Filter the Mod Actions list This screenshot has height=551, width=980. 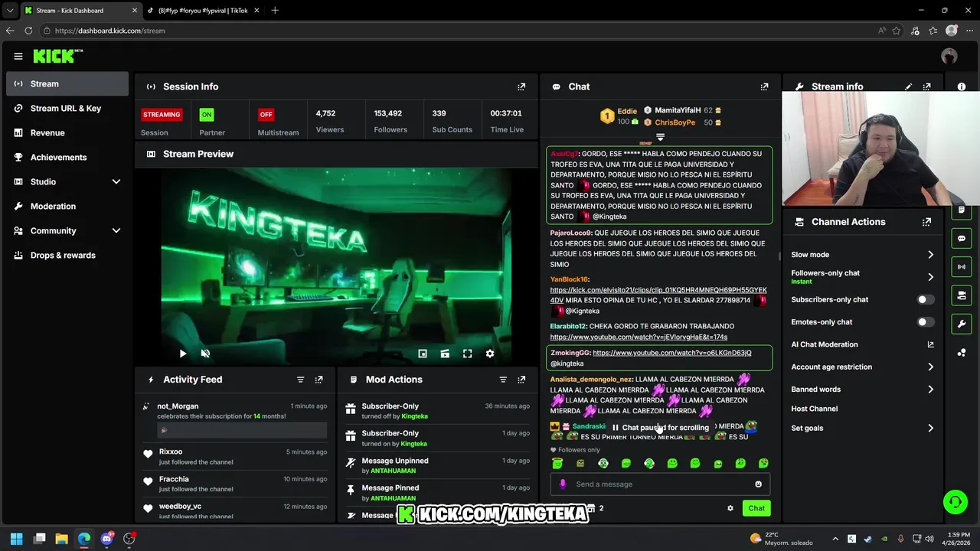503,380
